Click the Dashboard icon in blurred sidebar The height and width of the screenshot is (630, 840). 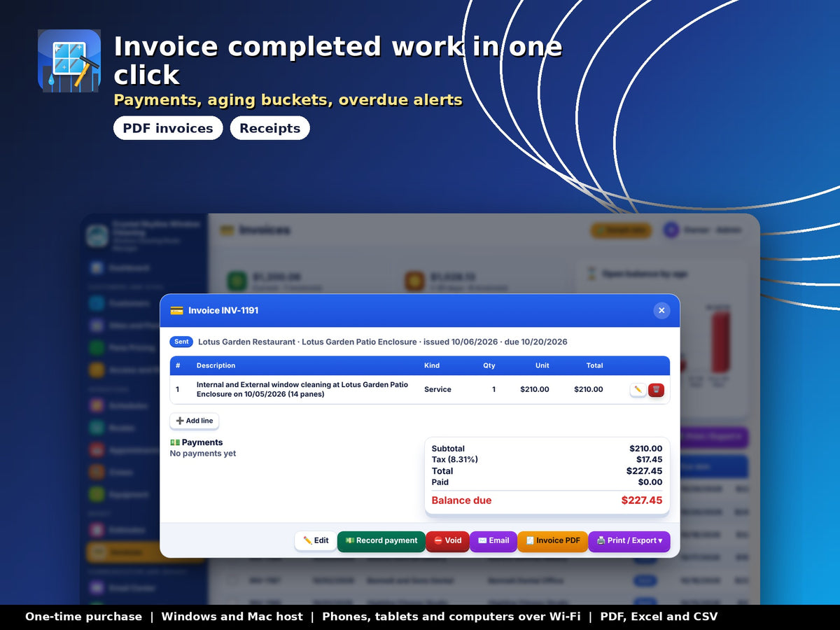[x=97, y=267]
